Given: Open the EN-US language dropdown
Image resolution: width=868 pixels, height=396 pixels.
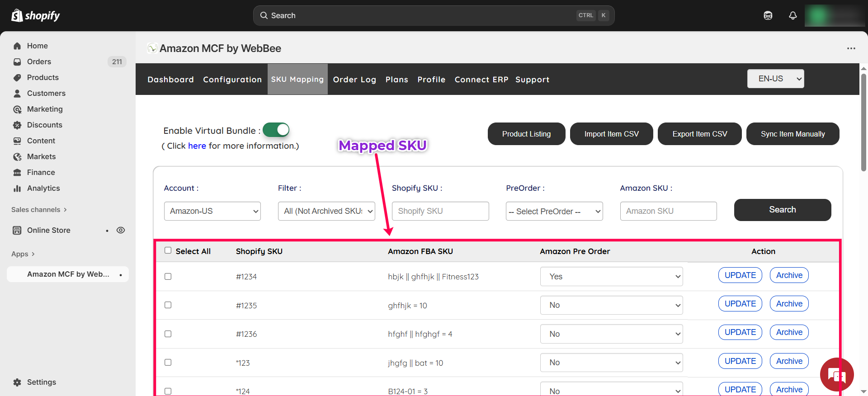Looking at the screenshot, I should (775, 79).
